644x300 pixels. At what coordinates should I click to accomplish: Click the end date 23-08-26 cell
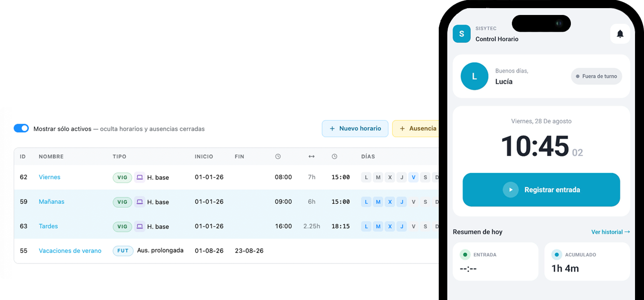249,251
